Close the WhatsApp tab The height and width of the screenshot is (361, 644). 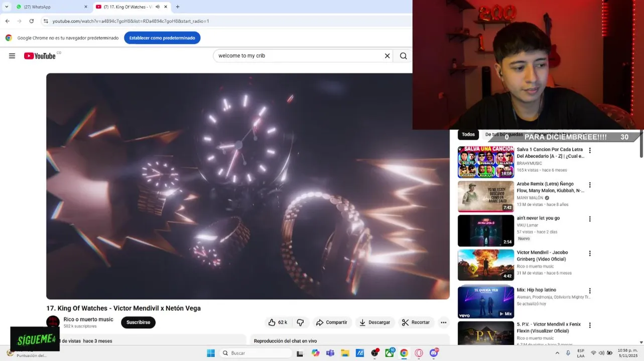pos(85,7)
